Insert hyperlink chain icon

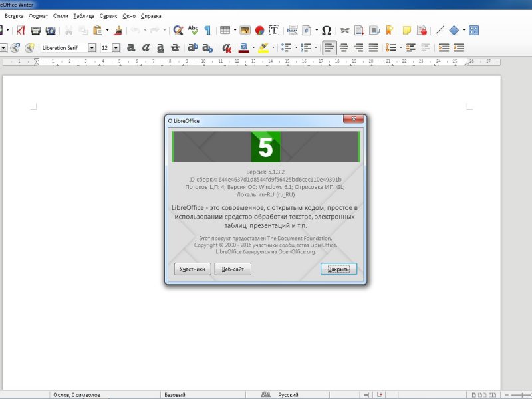click(x=344, y=31)
